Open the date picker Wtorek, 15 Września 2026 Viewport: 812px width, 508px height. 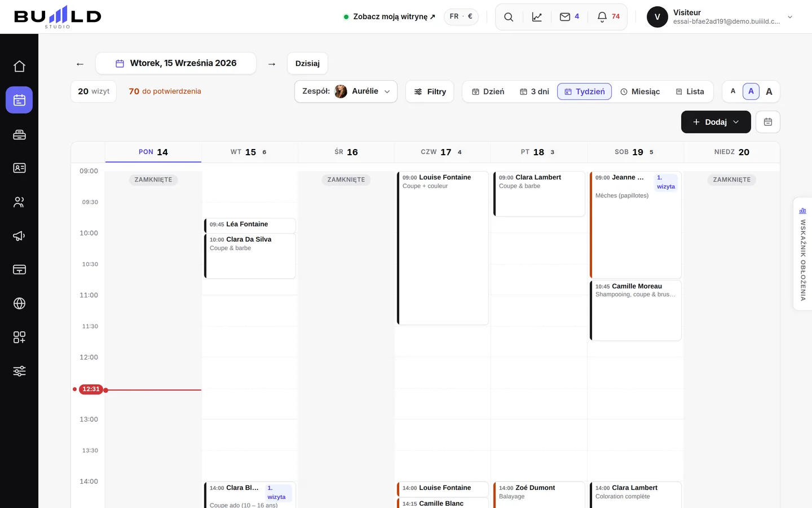pyautogui.click(x=176, y=63)
